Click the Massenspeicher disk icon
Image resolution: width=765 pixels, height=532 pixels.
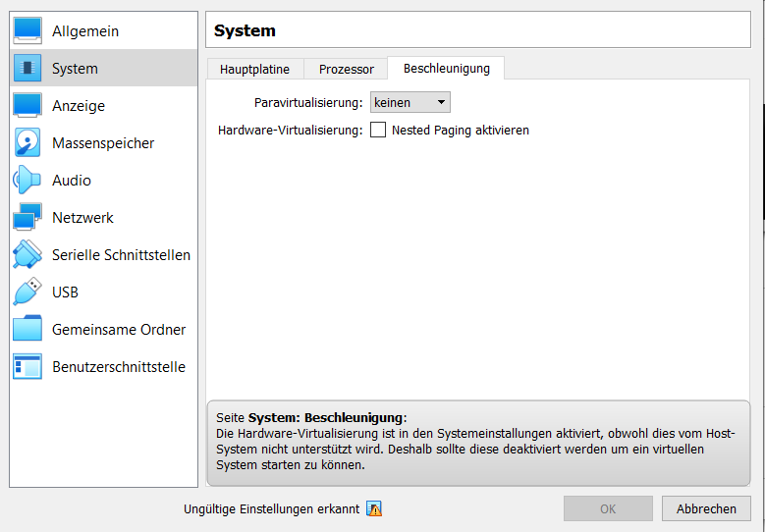[27, 142]
